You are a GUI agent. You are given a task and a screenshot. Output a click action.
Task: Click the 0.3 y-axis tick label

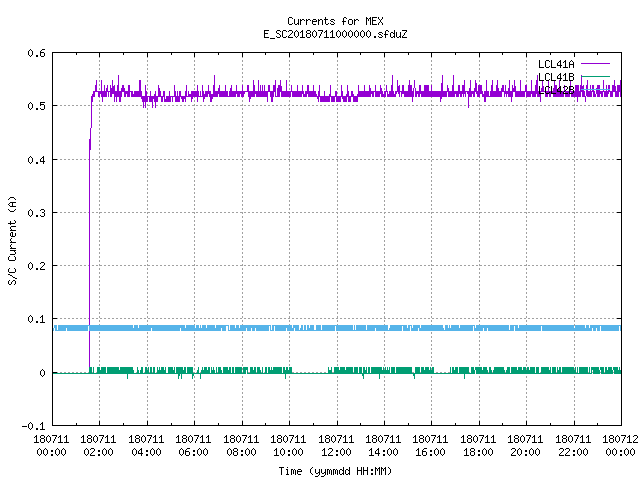click(x=36, y=213)
